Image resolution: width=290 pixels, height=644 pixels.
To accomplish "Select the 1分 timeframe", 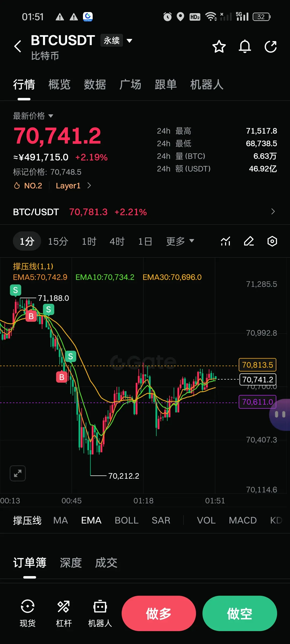I will pyautogui.click(x=27, y=241).
